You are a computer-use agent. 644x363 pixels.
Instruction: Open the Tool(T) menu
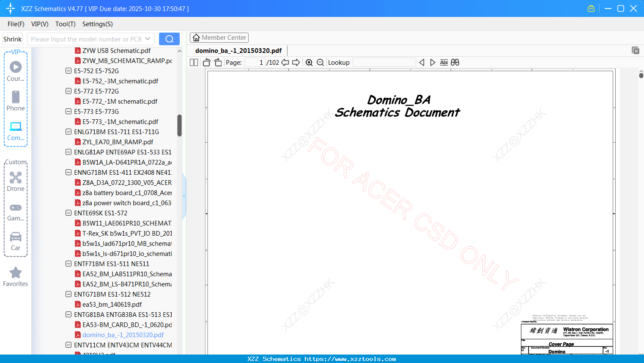(x=66, y=24)
